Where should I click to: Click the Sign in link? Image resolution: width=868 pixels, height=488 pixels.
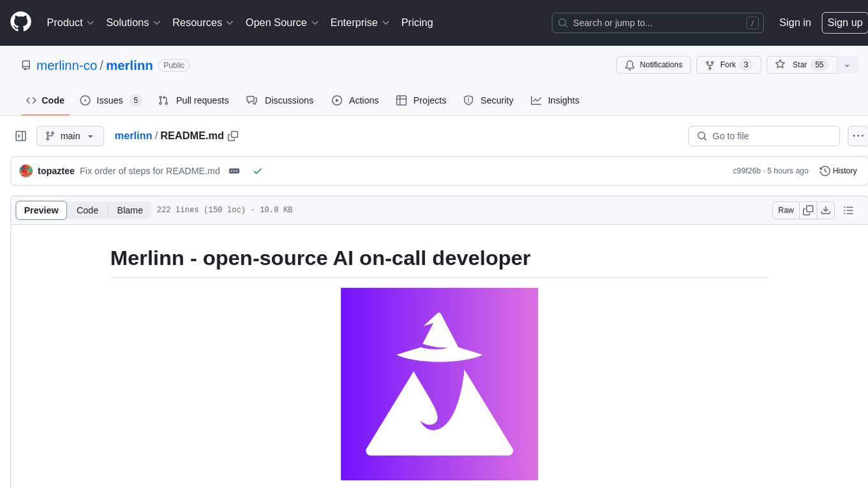795,22
